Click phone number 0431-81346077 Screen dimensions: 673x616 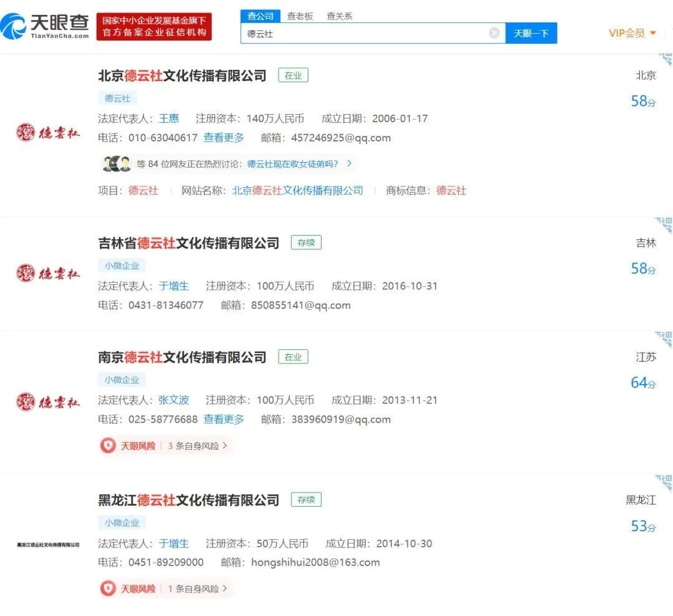coord(166,306)
